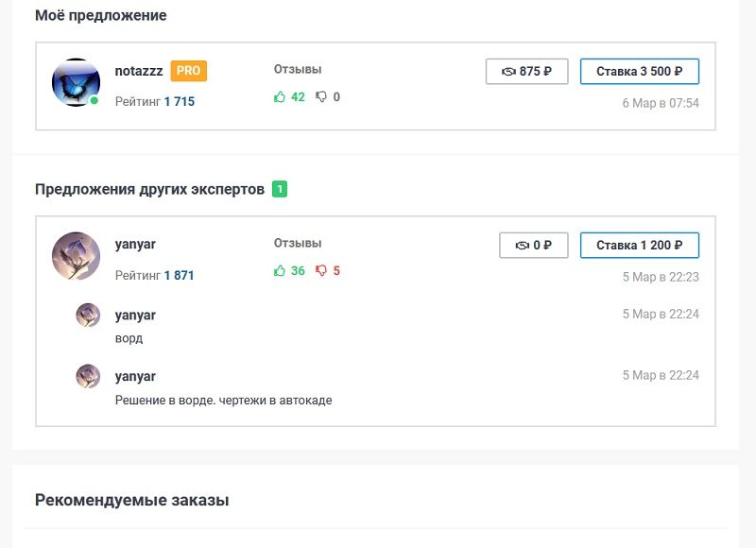
Task: Click small yanyar avatar beside 'ворд' comment
Action: (88, 316)
